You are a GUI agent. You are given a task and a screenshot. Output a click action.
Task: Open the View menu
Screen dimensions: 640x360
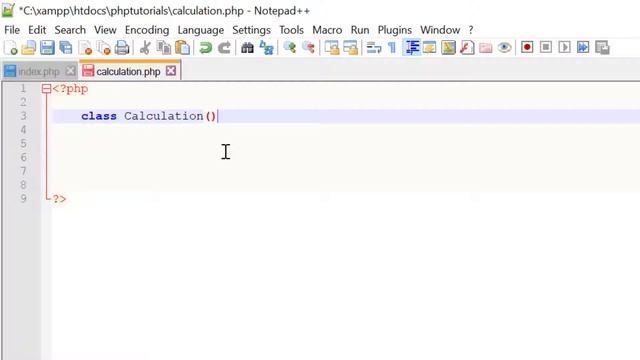(x=105, y=30)
